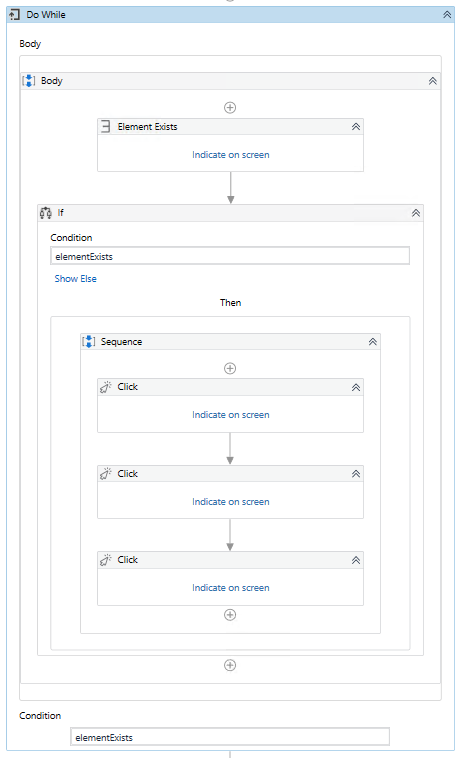Add activity above Element Exists via plus

pyautogui.click(x=230, y=107)
